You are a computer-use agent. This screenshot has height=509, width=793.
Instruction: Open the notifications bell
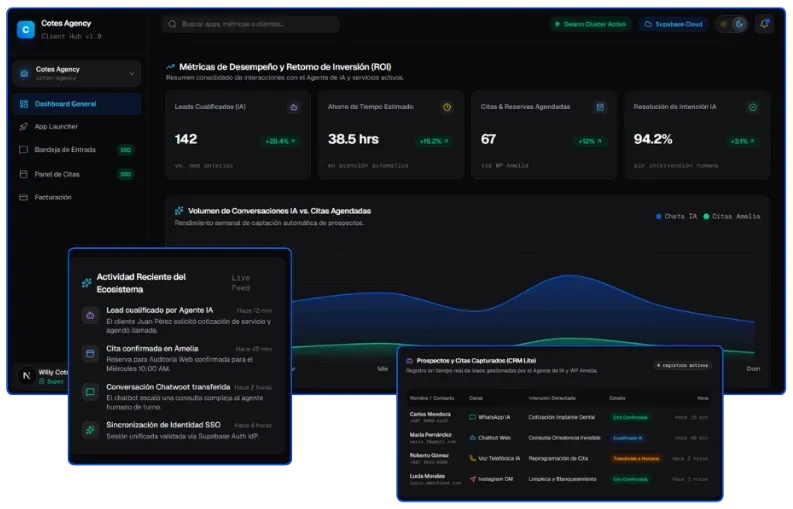pyautogui.click(x=764, y=24)
